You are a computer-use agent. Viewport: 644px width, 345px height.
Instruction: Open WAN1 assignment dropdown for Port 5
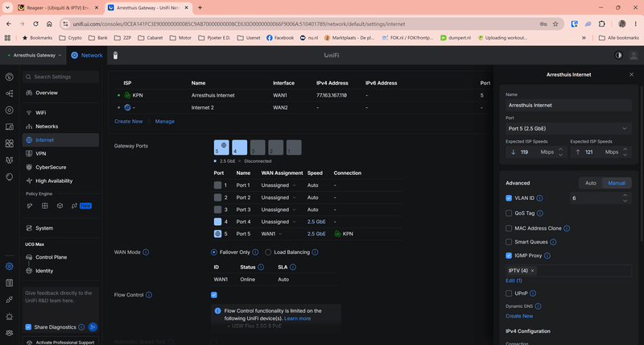(x=272, y=234)
